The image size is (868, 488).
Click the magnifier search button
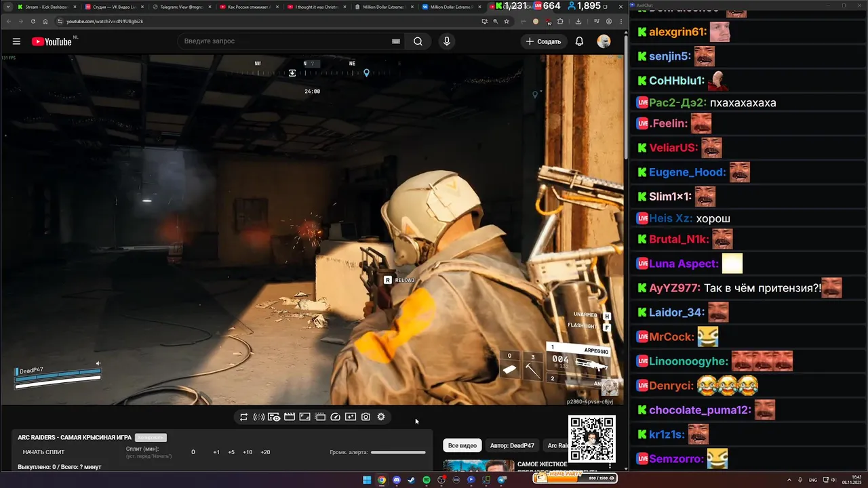(418, 41)
